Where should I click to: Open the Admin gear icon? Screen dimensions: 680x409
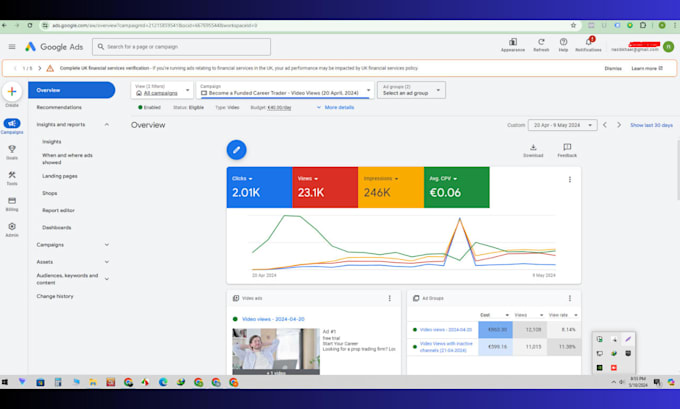pos(12,226)
